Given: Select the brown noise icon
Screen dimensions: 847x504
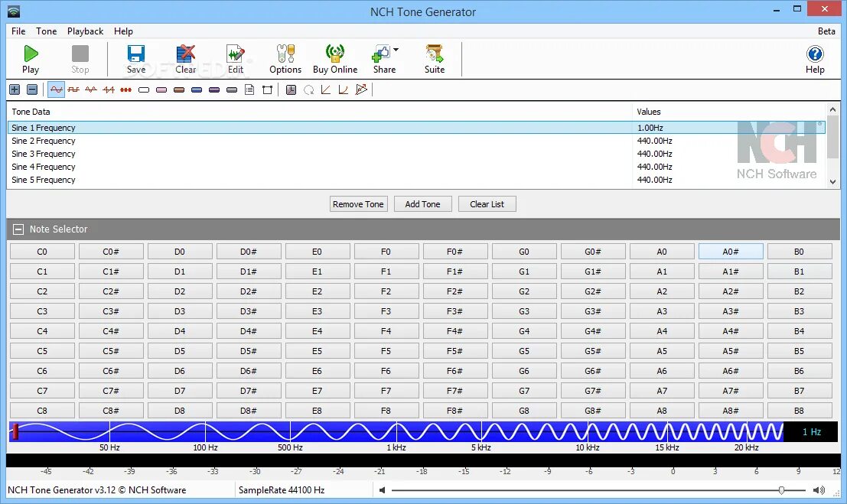Looking at the screenshot, I should click(x=179, y=89).
